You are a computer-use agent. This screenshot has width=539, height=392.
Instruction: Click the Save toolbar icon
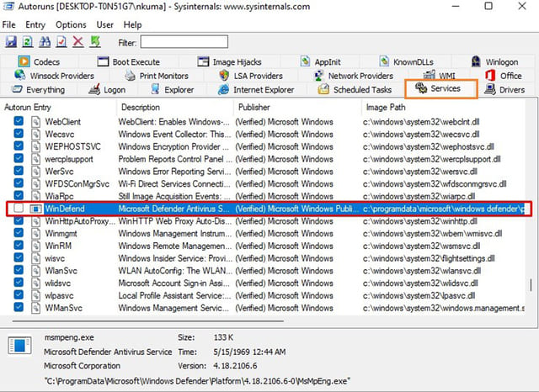click(11, 42)
